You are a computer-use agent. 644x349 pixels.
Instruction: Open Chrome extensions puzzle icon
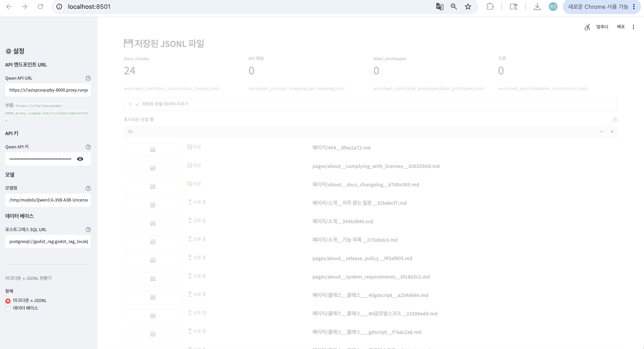tap(490, 7)
